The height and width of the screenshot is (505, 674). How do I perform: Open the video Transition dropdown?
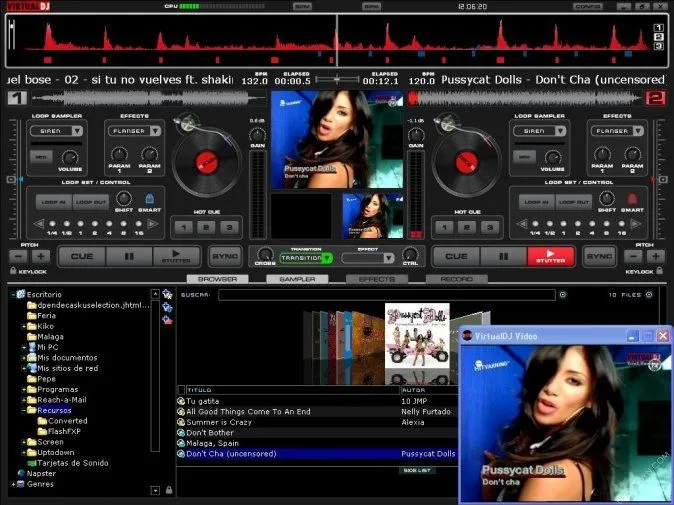(327, 258)
